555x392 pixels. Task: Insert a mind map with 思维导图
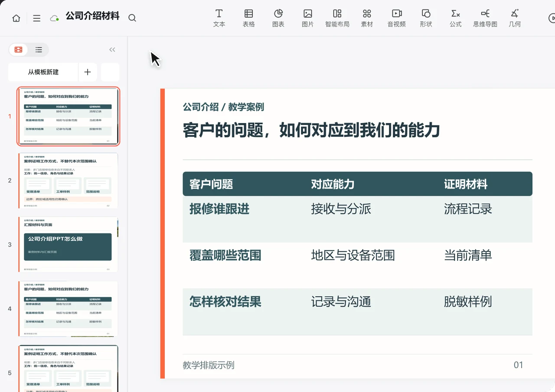pyautogui.click(x=485, y=18)
